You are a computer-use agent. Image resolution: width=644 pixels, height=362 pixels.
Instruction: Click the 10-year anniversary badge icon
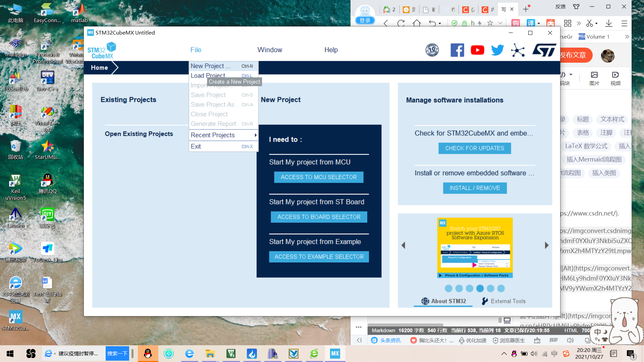coord(432,50)
